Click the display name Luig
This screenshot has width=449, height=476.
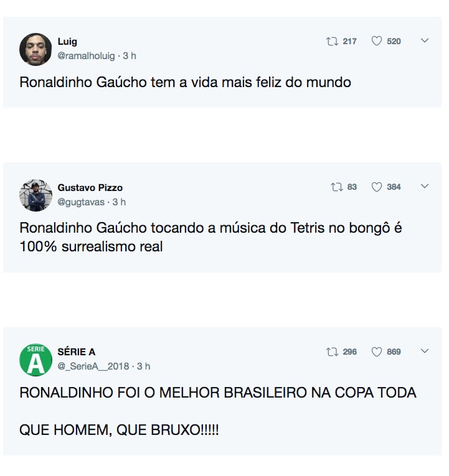tap(67, 42)
